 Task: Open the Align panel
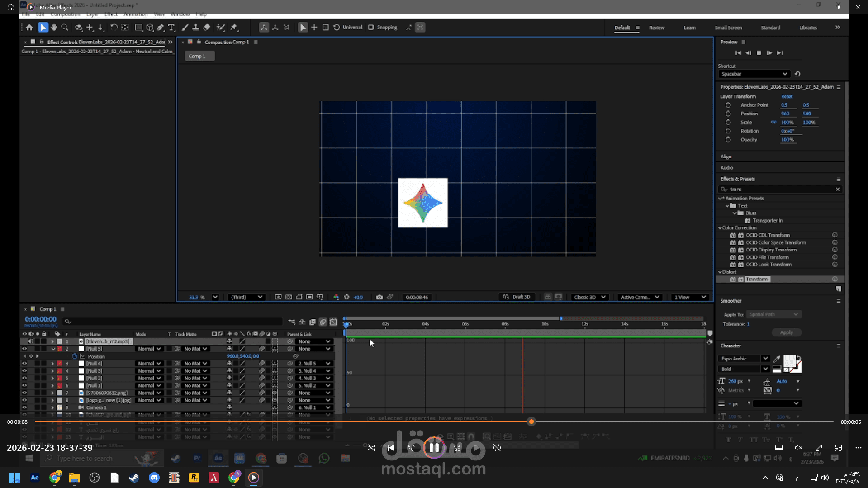(x=726, y=157)
